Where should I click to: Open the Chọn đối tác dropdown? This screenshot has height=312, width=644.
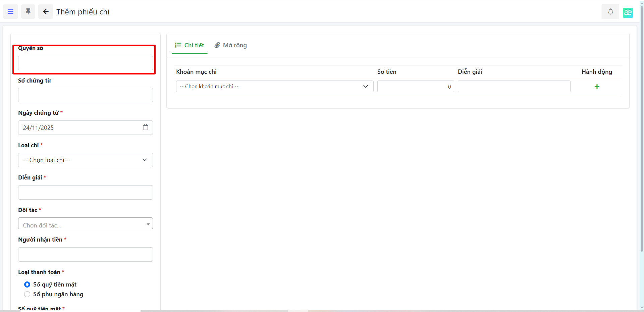coord(85,224)
